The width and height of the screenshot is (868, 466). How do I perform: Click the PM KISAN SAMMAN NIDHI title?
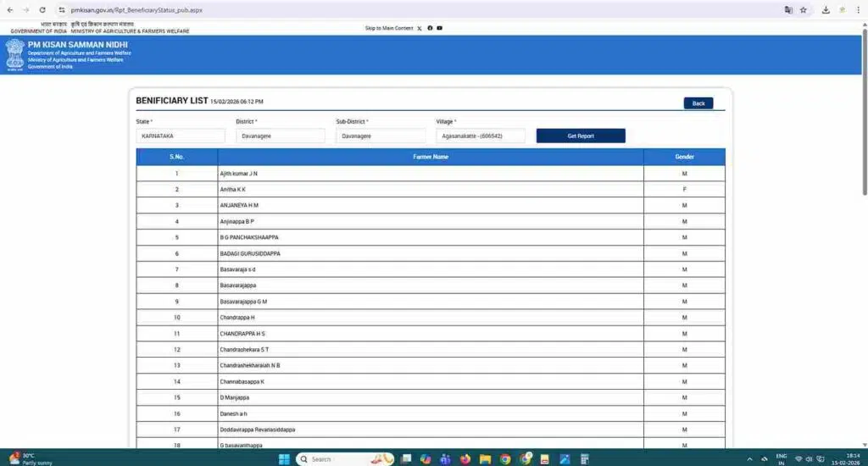point(77,44)
